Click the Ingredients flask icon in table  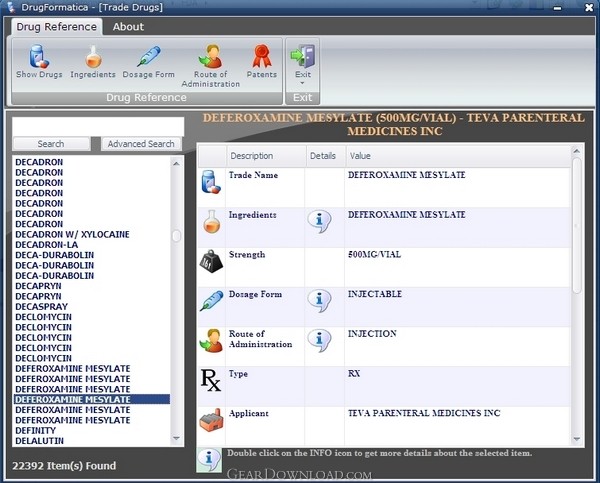point(212,221)
